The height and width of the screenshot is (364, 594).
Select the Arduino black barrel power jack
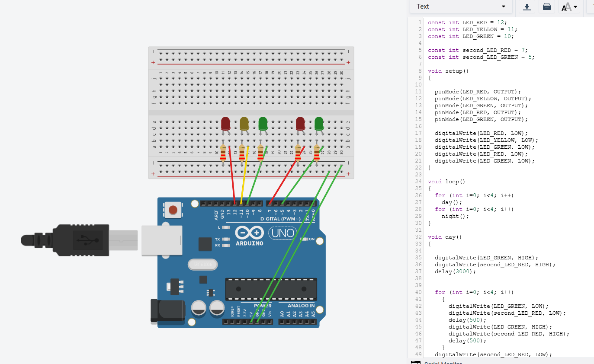167,311
